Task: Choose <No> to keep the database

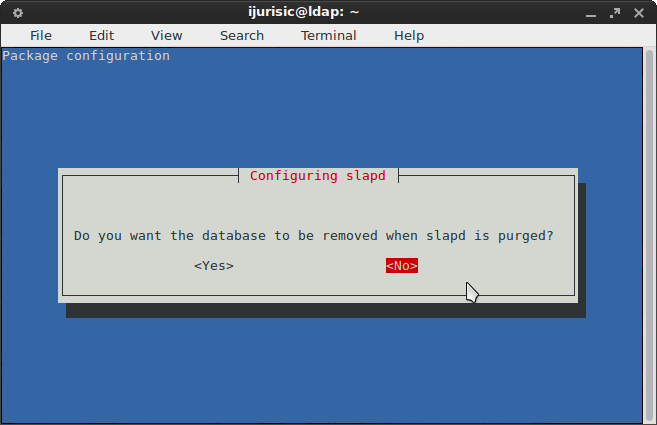Action: (402, 266)
